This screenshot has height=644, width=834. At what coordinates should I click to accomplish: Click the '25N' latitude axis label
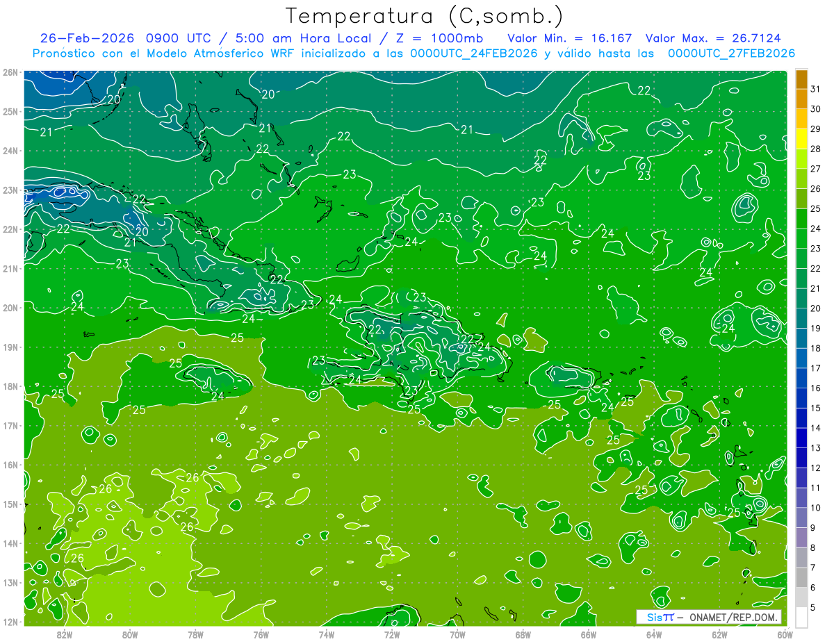click(x=10, y=111)
